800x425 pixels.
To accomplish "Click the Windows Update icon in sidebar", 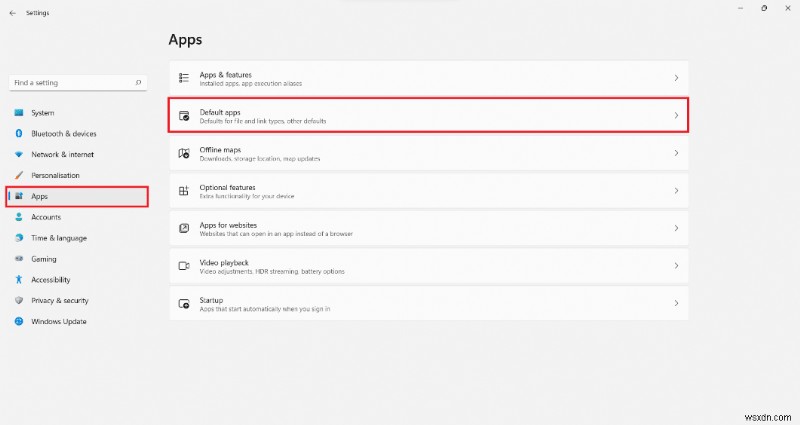I will 18,321.
